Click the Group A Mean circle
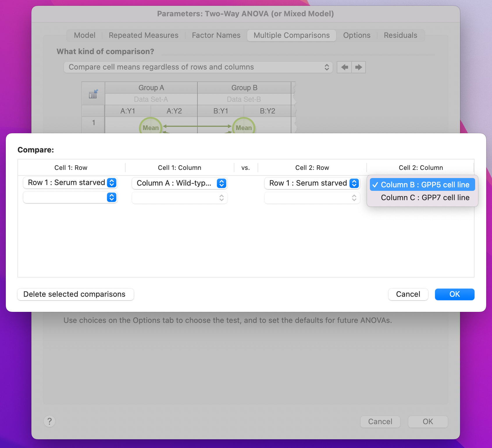This screenshot has width=492, height=448. [151, 127]
